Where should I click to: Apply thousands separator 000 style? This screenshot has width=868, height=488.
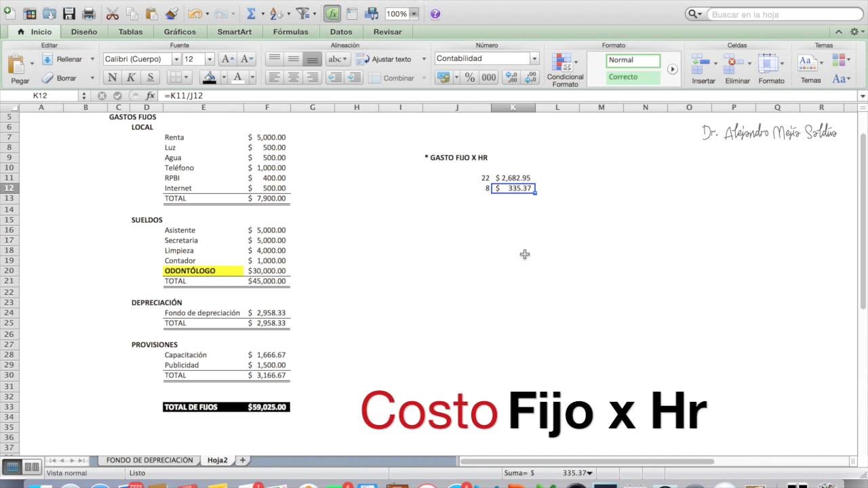tap(489, 77)
